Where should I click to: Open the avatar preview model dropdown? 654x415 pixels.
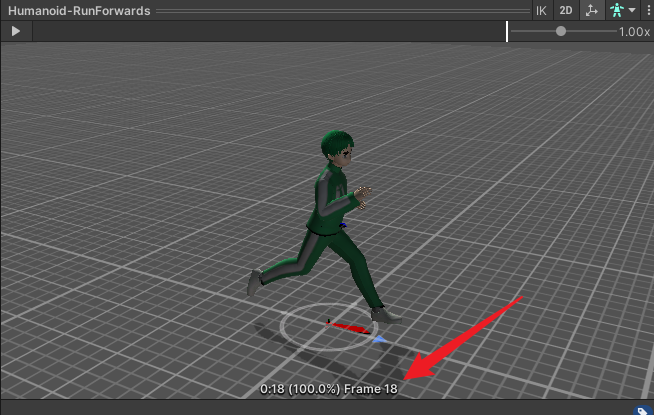[x=623, y=10]
